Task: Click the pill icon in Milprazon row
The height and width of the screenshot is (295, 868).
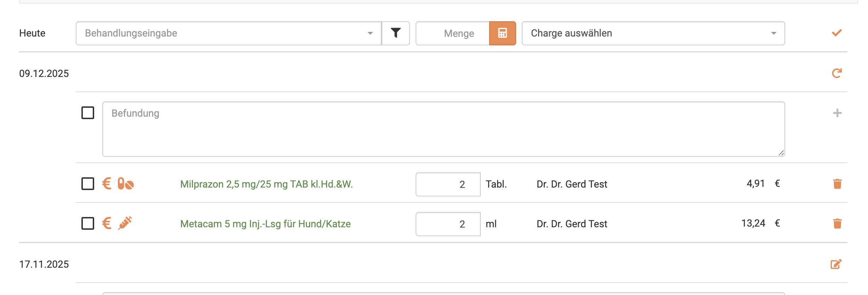Action: point(125,184)
